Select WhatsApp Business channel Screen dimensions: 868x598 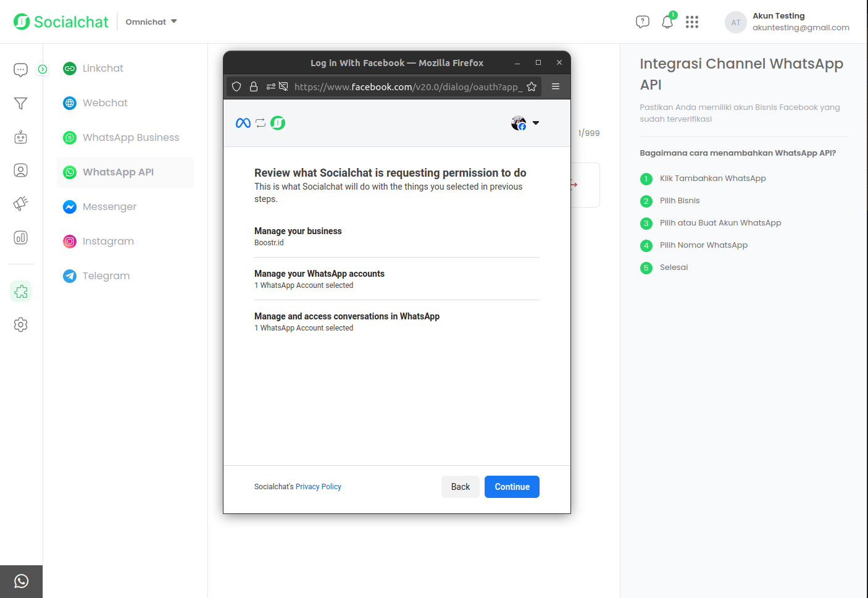click(x=130, y=138)
